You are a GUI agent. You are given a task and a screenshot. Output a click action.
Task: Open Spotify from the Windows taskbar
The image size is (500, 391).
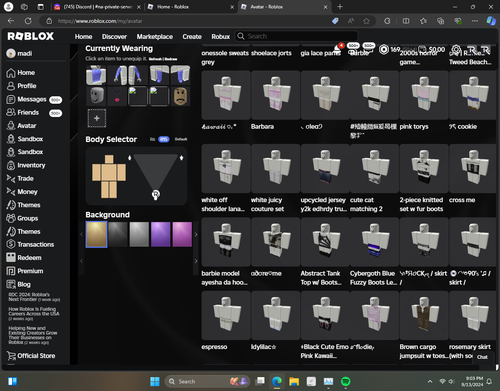(346, 381)
